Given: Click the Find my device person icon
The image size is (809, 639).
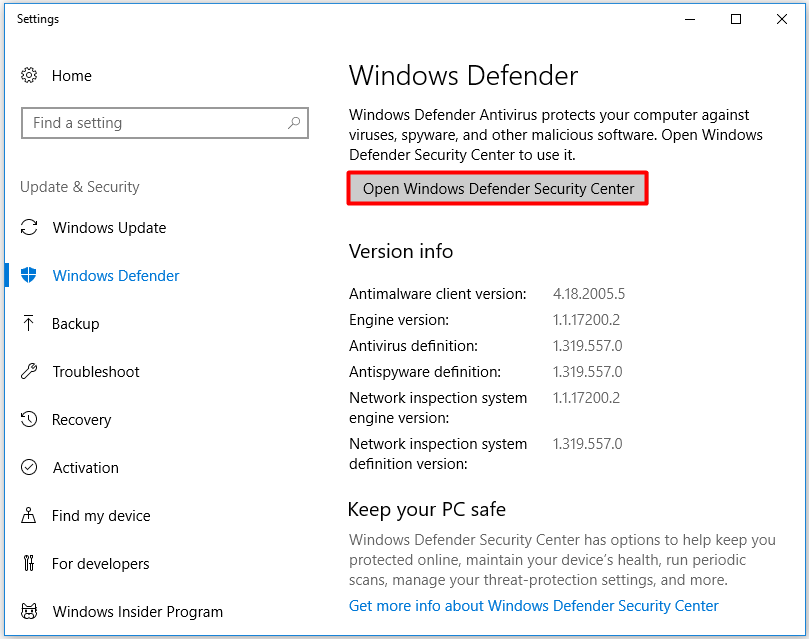Looking at the screenshot, I should coord(29,515).
